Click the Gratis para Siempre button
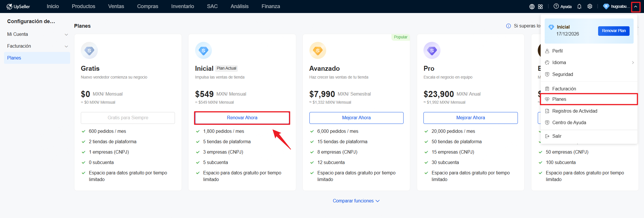The image size is (644, 218). coord(128,118)
